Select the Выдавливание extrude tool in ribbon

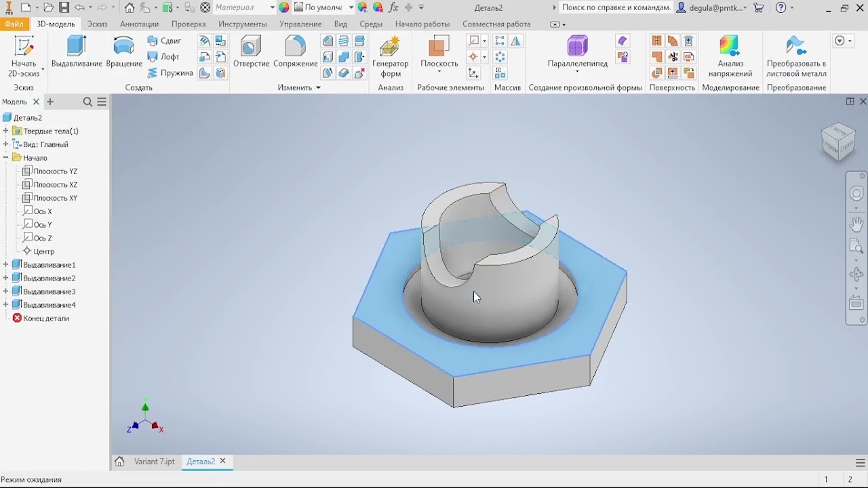77,53
